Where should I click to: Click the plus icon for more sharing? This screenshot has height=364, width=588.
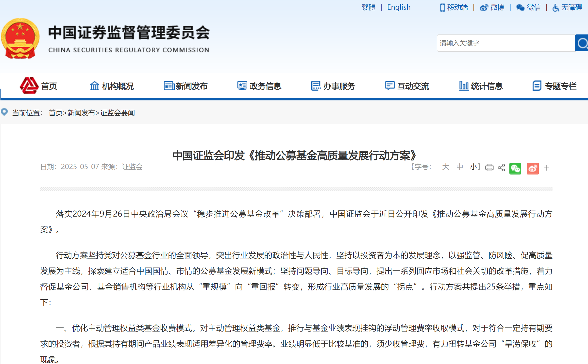547,168
